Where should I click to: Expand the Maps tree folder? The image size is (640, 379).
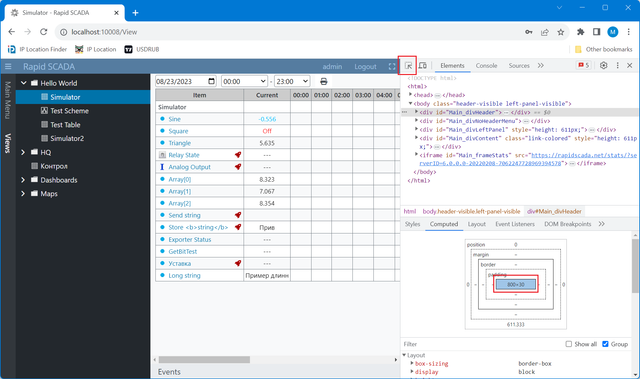(x=23, y=194)
